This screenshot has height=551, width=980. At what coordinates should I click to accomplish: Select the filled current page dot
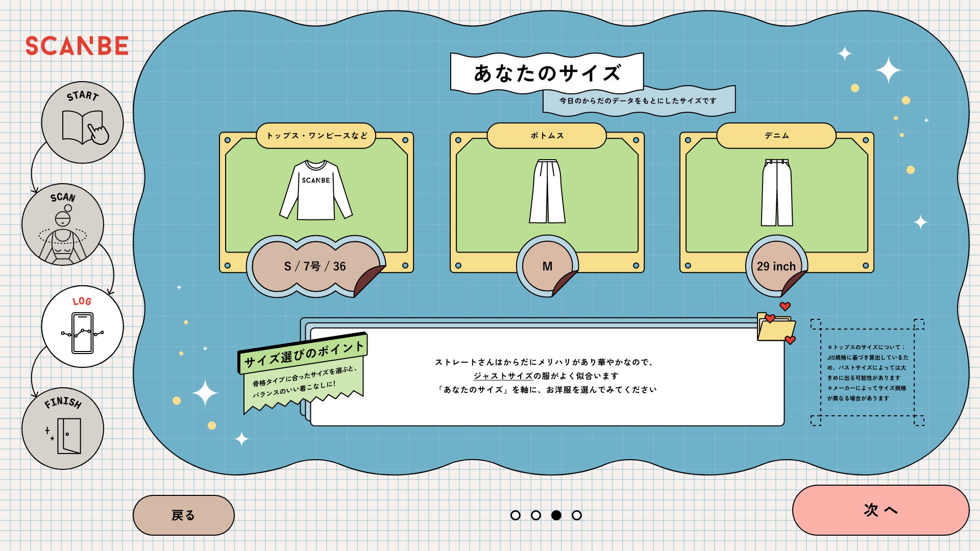556,515
